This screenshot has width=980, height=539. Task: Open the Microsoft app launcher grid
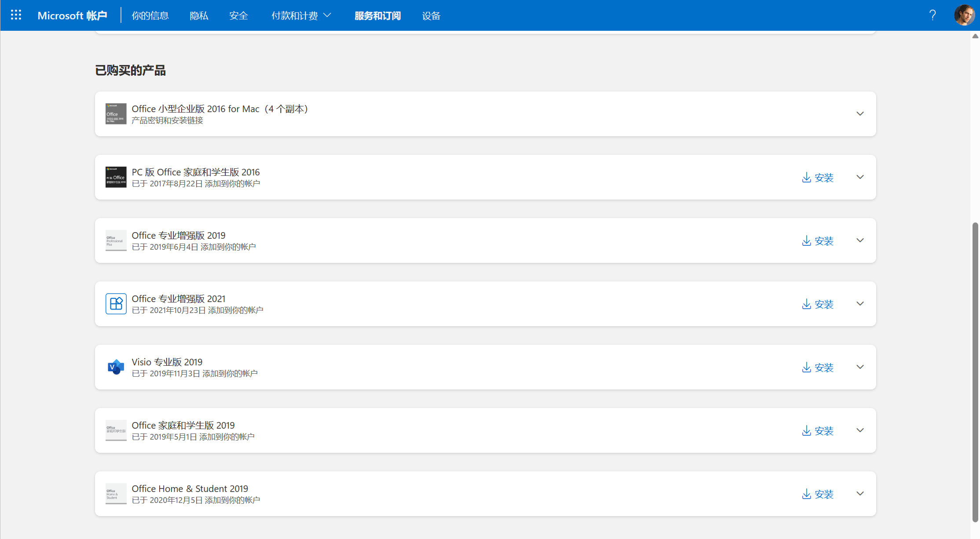point(16,15)
